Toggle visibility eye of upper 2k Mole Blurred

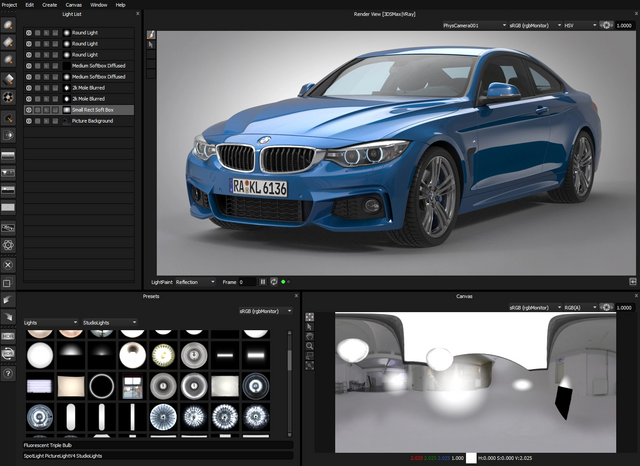pyautogui.click(x=29, y=88)
